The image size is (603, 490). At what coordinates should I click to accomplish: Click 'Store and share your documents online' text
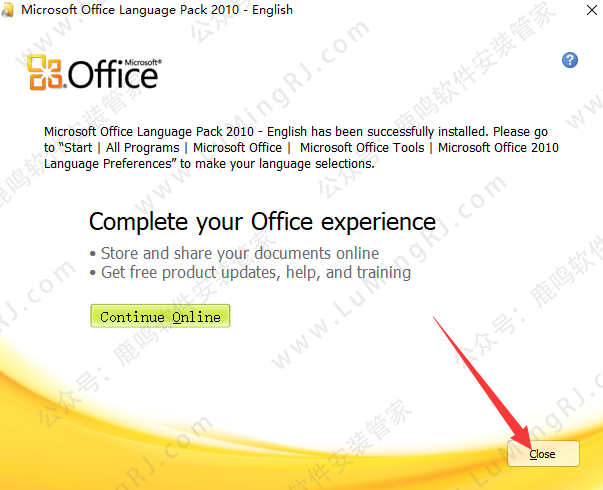240,253
